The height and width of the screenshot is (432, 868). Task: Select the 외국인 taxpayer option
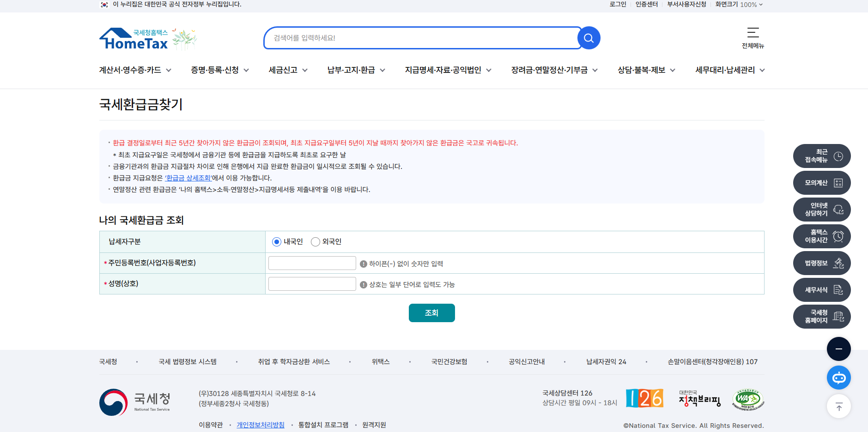(x=316, y=241)
